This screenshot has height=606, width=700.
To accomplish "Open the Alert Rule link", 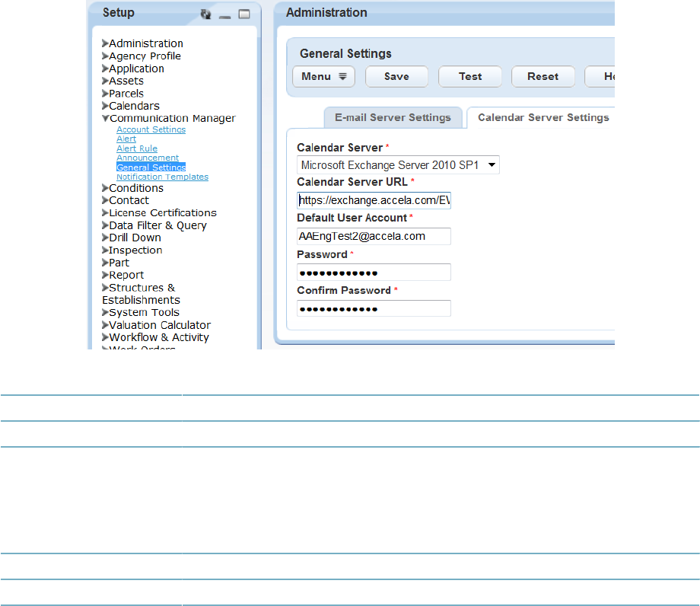I will [137, 148].
